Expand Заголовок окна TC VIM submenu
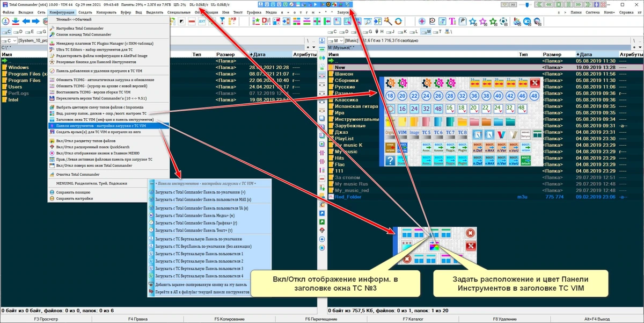Image resolution: width=644 pixels, height=323 pixels. pos(108,119)
